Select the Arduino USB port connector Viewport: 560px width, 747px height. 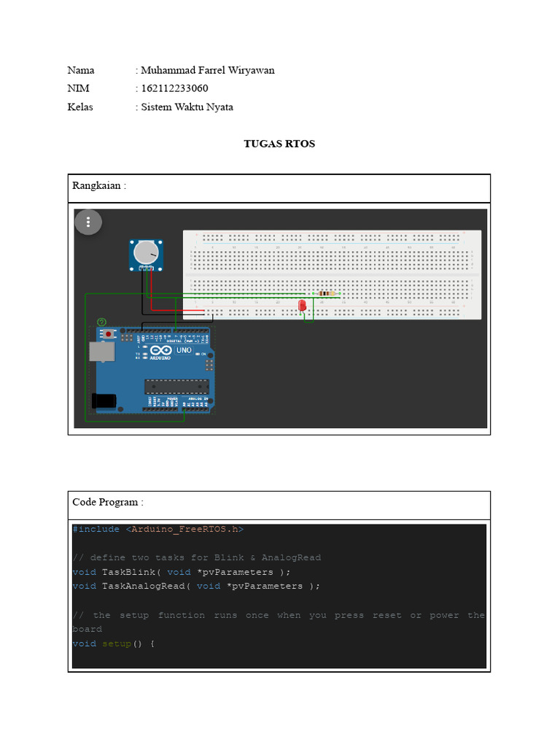[x=101, y=352]
